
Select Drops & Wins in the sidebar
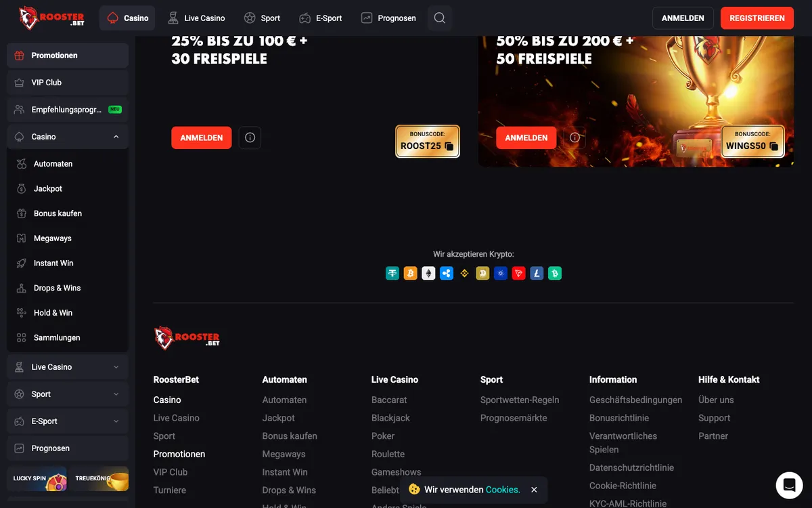(x=68, y=288)
